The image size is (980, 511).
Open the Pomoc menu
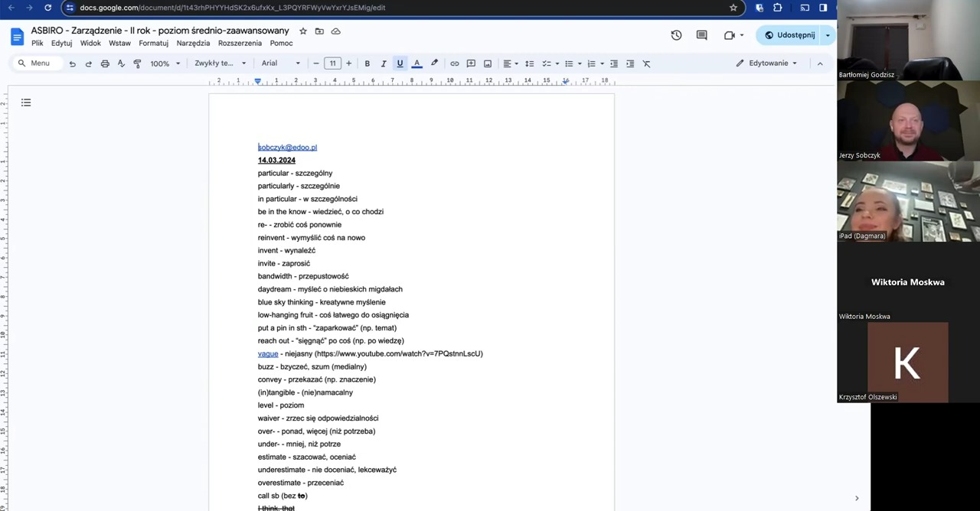coord(281,44)
